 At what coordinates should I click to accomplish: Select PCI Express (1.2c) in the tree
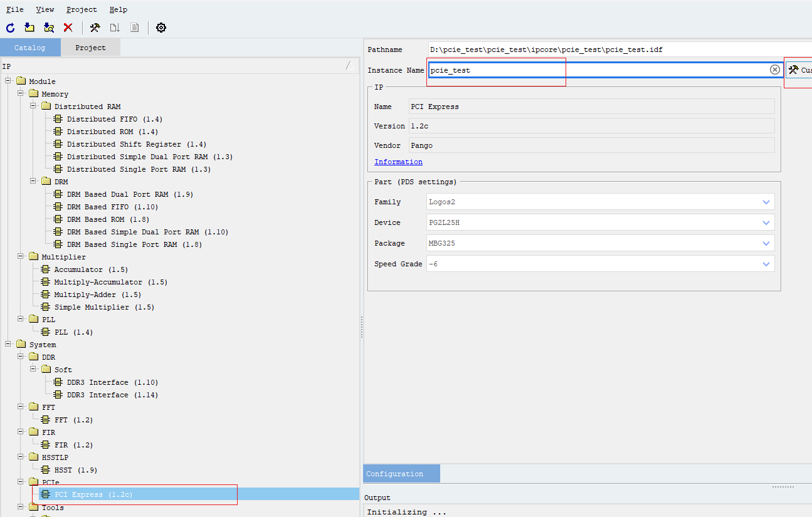pyautogui.click(x=93, y=495)
